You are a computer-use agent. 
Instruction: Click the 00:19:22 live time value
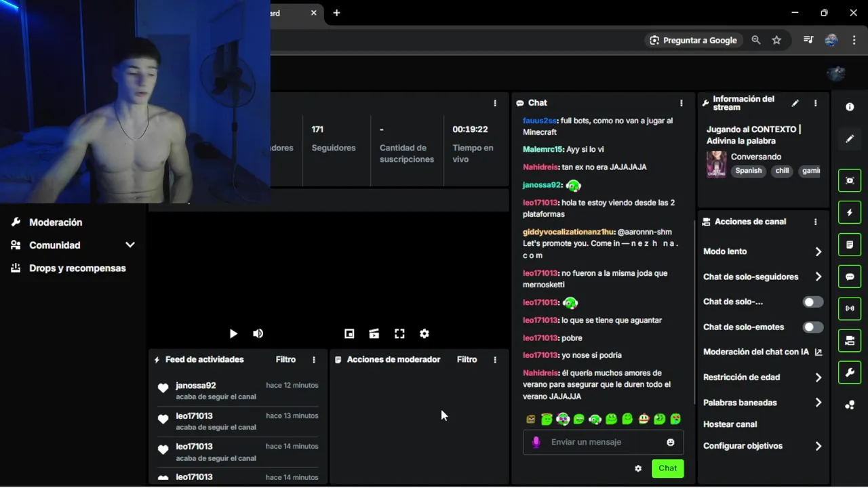[470, 129]
